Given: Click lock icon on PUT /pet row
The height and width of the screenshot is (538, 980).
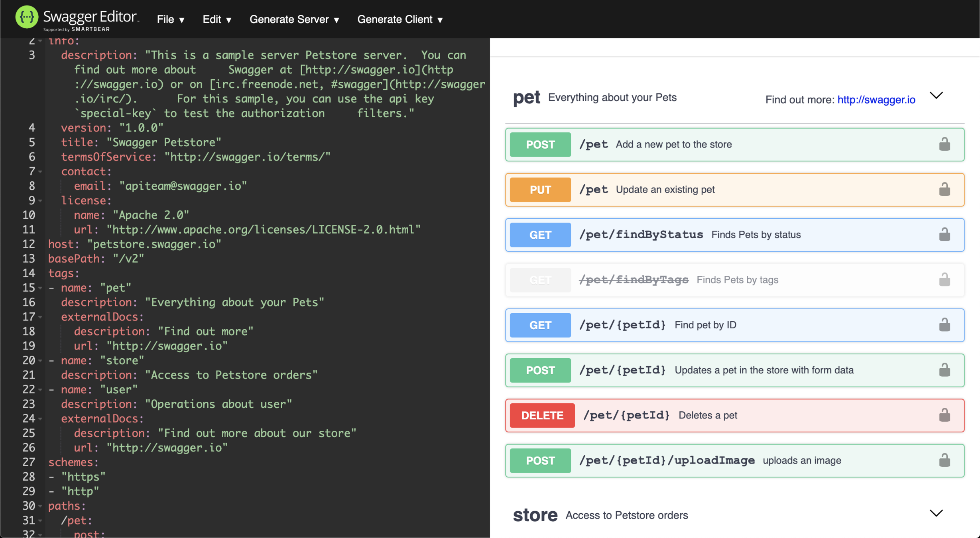Looking at the screenshot, I should coord(944,190).
